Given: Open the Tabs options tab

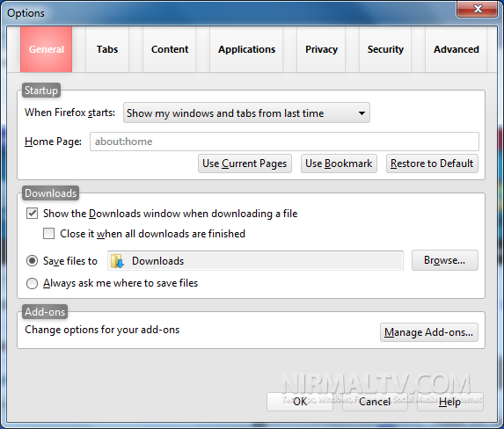Looking at the screenshot, I should click(107, 49).
